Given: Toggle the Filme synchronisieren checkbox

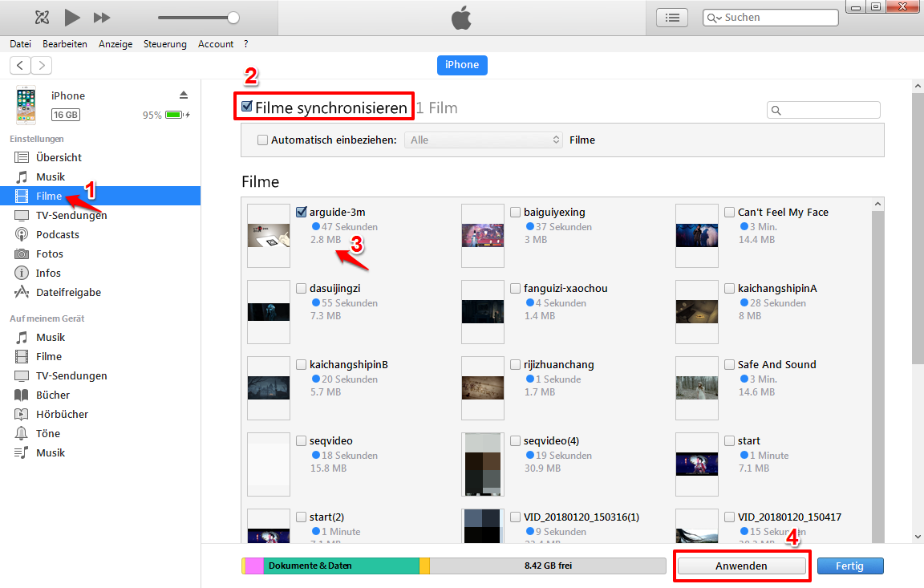Looking at the screenshot, I should (x=247, y=107).
